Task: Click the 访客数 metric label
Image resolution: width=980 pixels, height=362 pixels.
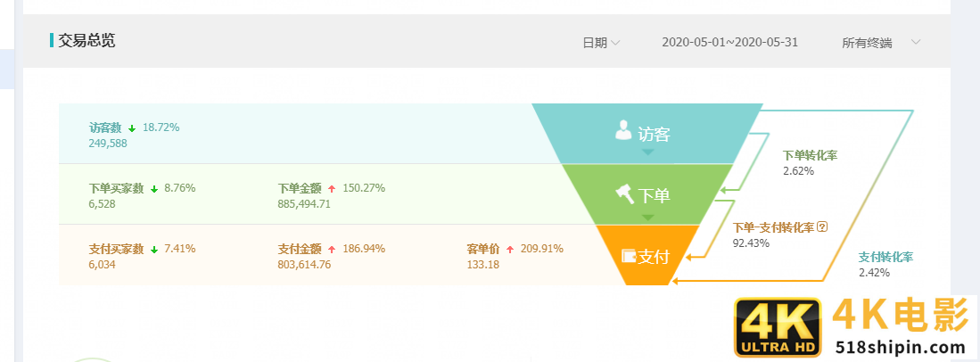Action: (x=106, y=128)
